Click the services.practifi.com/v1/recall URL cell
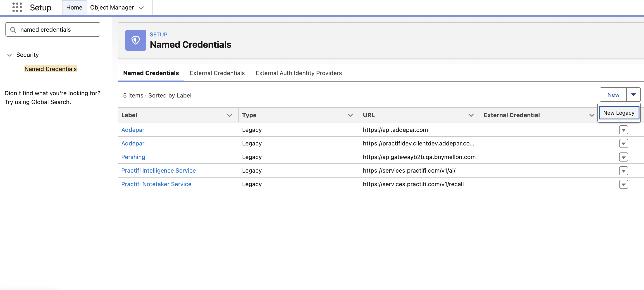 pyautogui.click(x=413, y=184)
